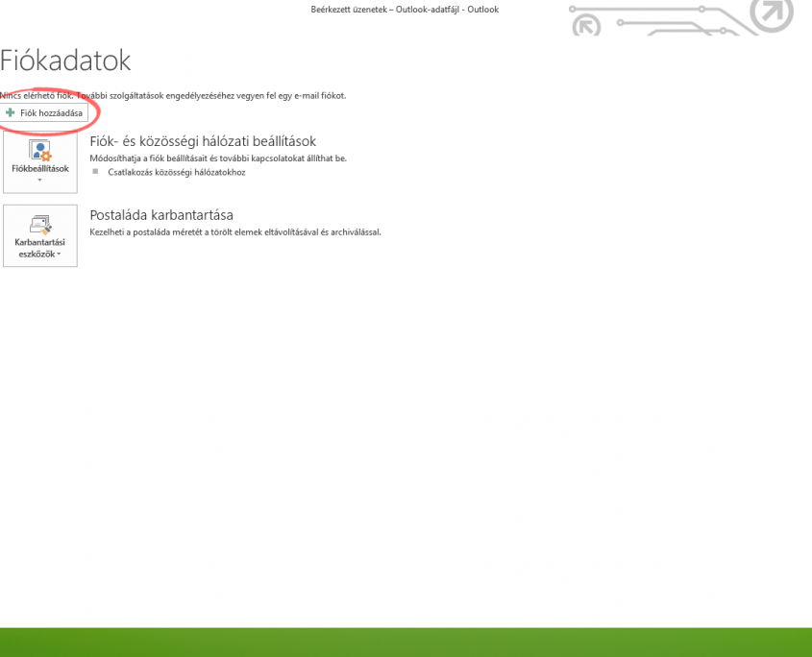Click the square bullet before Csatlakozás közösségi hálózatokhoz

[95, 172]
